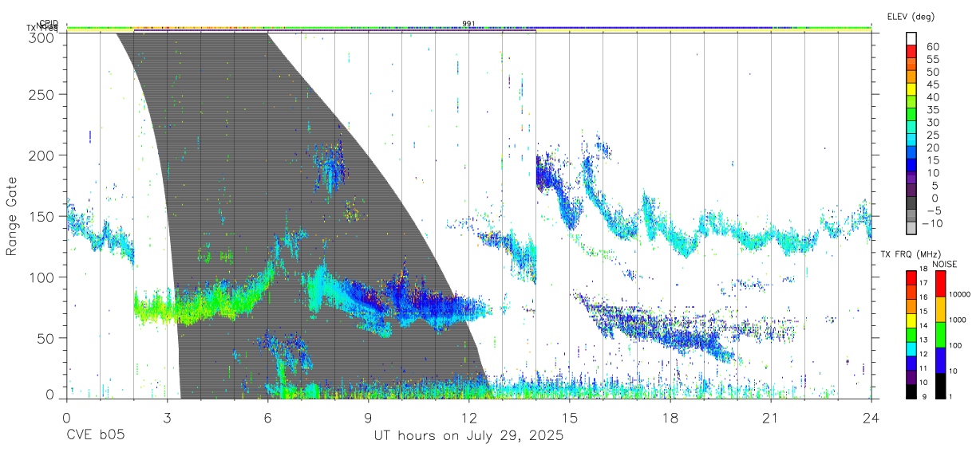This screenshot has width=980, height=452.
Task: Click the '21' tick on UT hours axis
Action: [771, 418]
